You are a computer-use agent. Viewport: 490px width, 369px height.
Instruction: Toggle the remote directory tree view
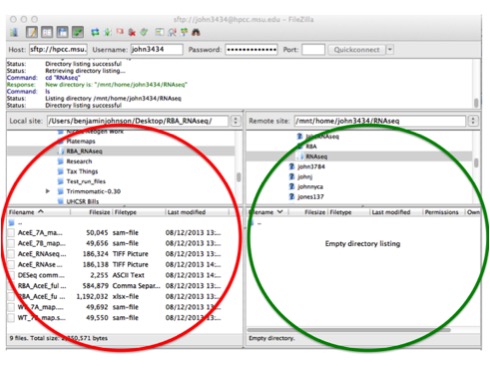(x=62, y=32)
